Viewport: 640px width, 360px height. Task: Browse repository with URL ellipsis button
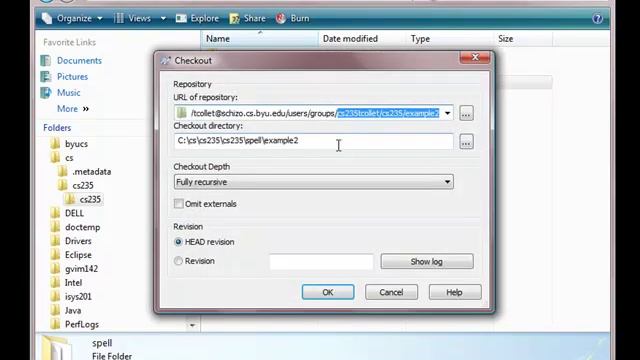[x=466, y=113]
